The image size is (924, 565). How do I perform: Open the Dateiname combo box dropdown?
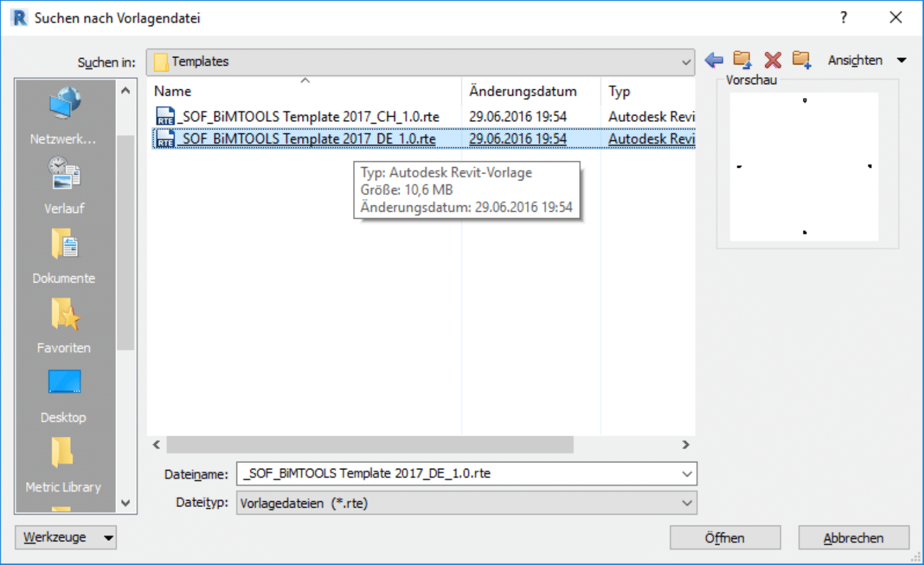(686, 474)
